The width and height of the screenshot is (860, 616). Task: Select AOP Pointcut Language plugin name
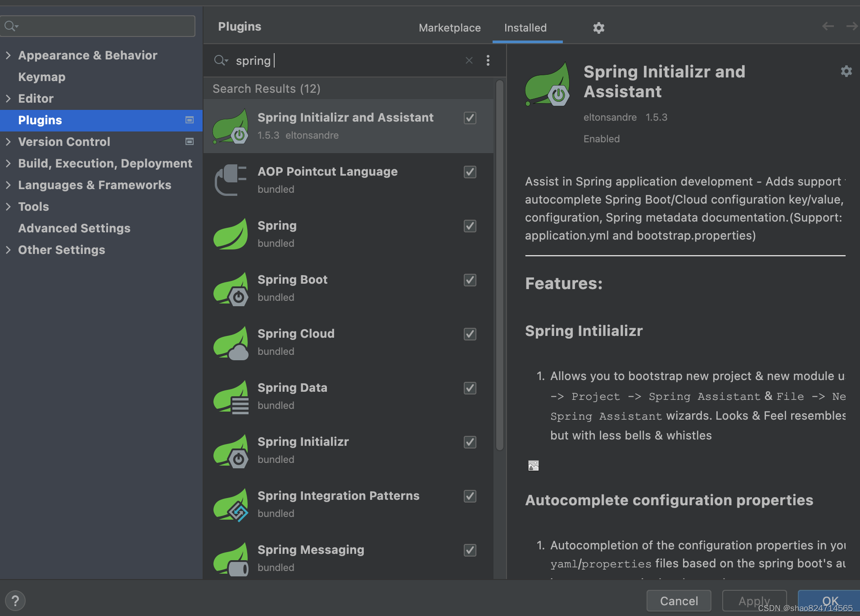[x=327, y=172]
